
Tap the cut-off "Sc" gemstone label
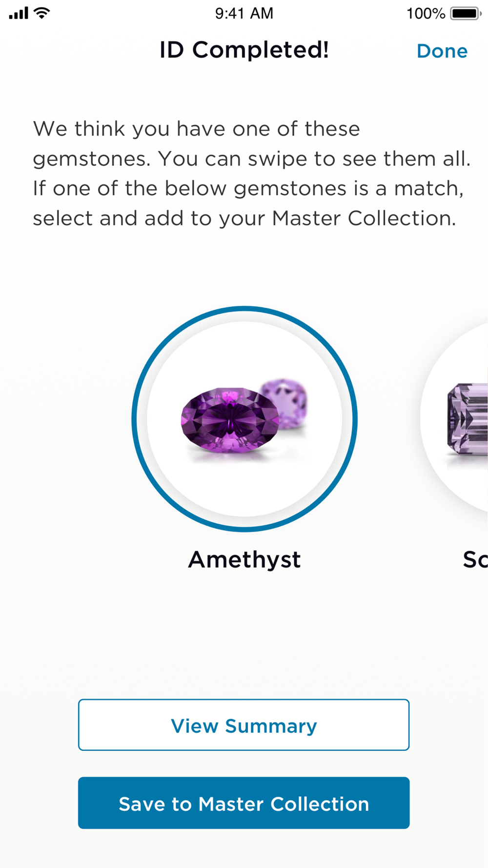[475, 559]
